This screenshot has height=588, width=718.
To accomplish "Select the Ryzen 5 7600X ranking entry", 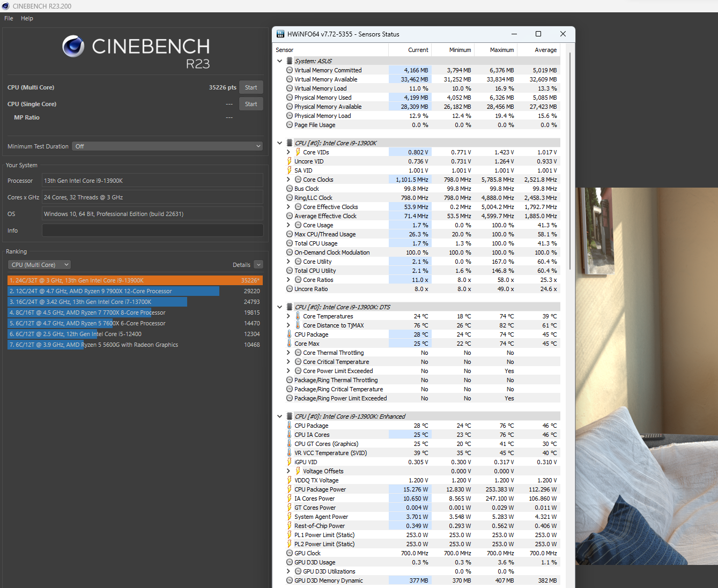I will (135, 323).
